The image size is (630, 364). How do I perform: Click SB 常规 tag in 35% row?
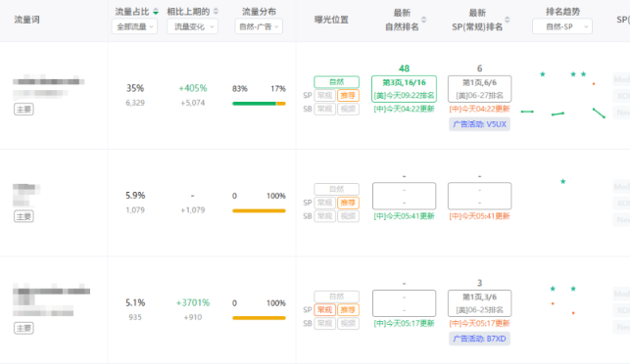click(324, 109)
